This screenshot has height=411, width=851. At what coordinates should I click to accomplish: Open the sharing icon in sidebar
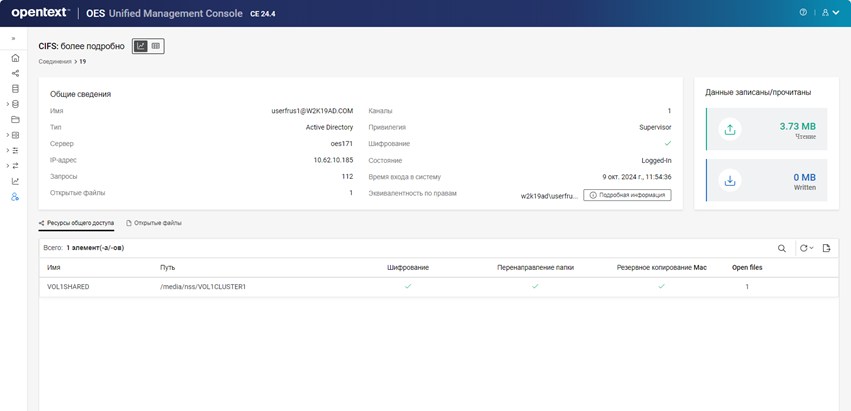click(x=15, y=73)
